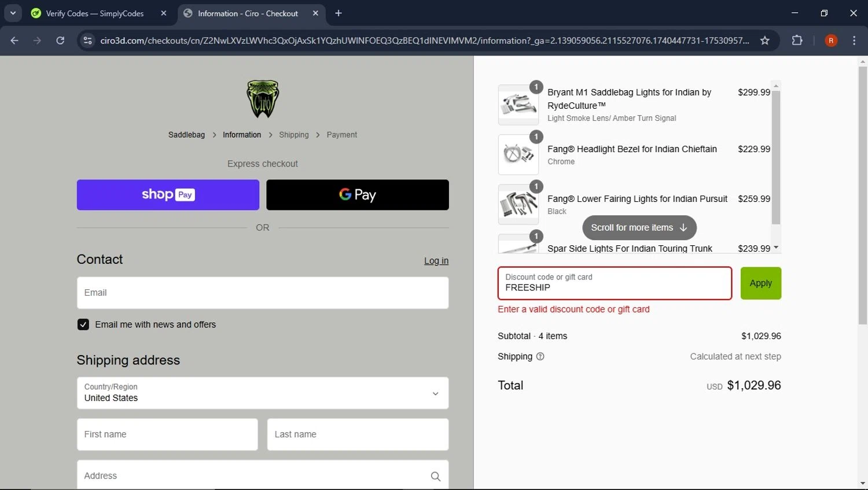Pay with Google Pay button
Screen dimensions: 868x490
tap(358, 195)
